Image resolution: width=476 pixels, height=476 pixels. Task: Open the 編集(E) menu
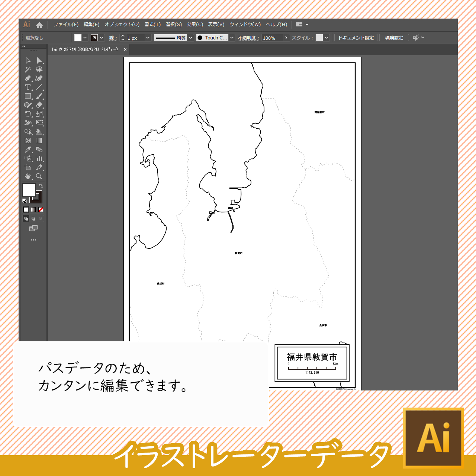91,25
